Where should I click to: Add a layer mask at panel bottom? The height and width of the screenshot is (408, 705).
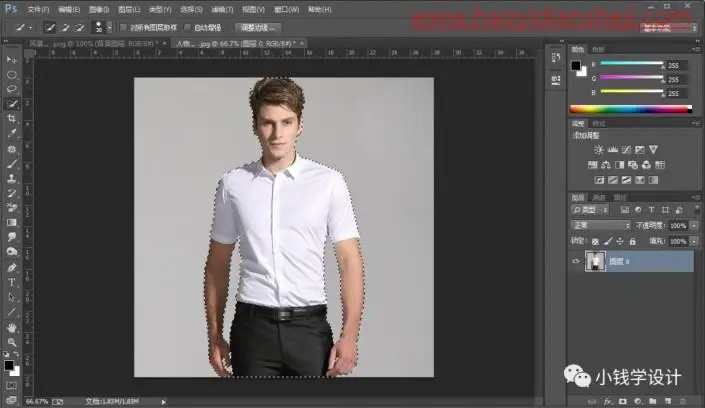[x=623, y=401]
